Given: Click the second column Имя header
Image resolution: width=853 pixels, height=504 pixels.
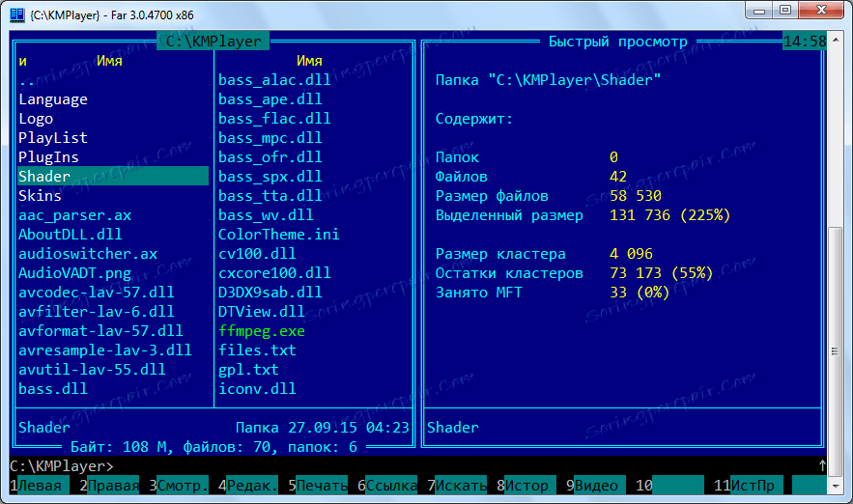Looking at the screenshot, I should point(309,61).
